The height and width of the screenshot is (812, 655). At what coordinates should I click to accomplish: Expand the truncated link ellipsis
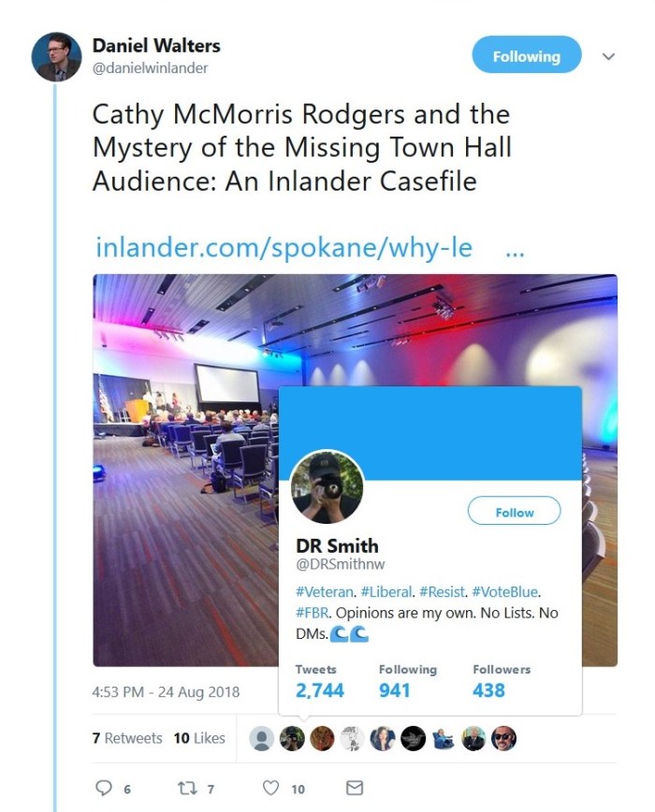pos(514,250)
